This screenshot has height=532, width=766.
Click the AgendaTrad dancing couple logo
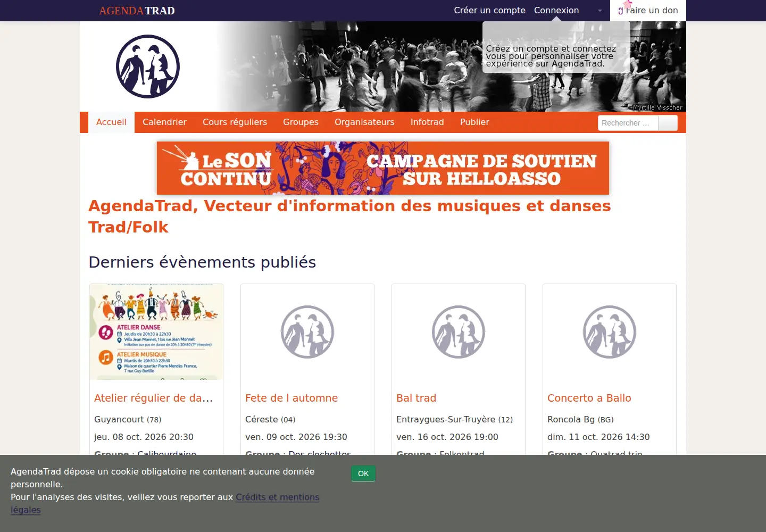(148, 66)
